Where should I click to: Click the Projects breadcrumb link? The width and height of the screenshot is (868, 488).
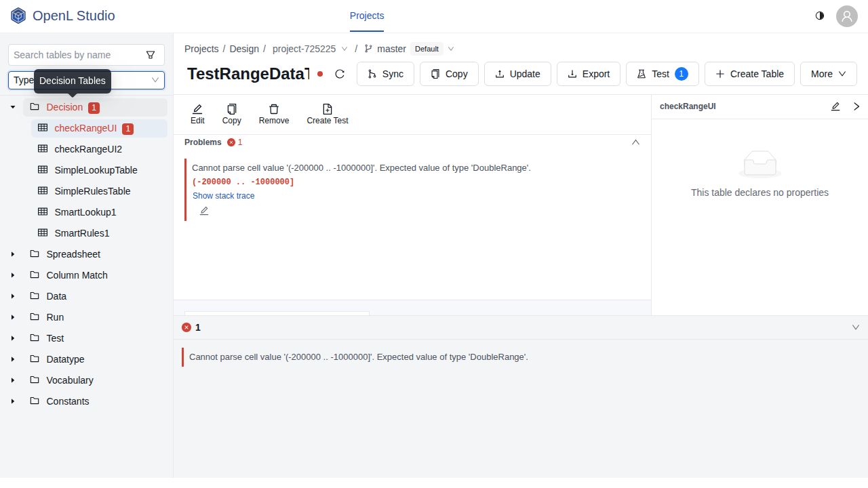tap(201, 49)
